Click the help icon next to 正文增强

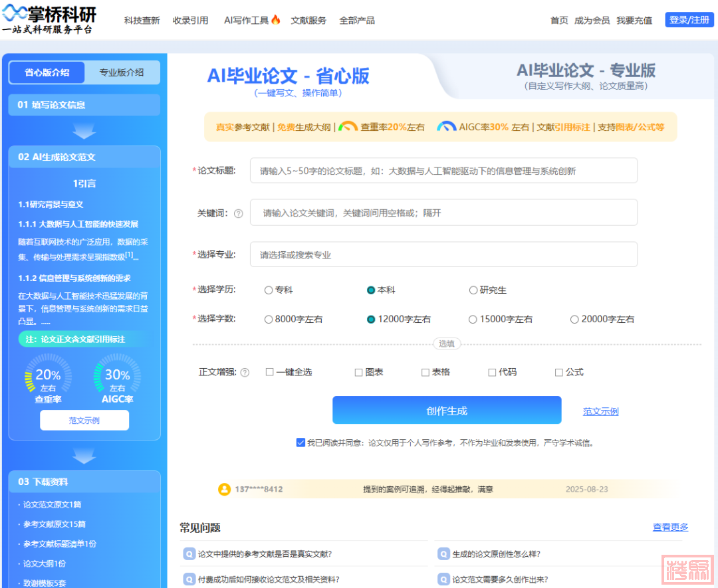click(245, 373)
